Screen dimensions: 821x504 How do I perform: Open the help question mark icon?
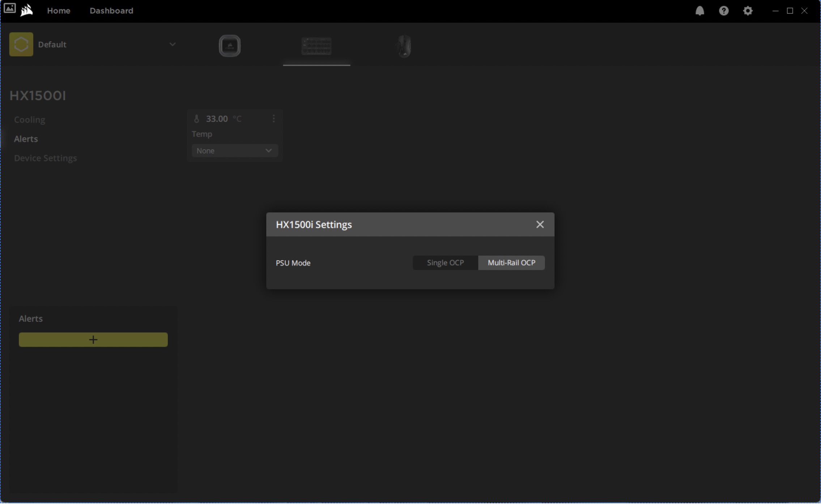coord(723,11)
